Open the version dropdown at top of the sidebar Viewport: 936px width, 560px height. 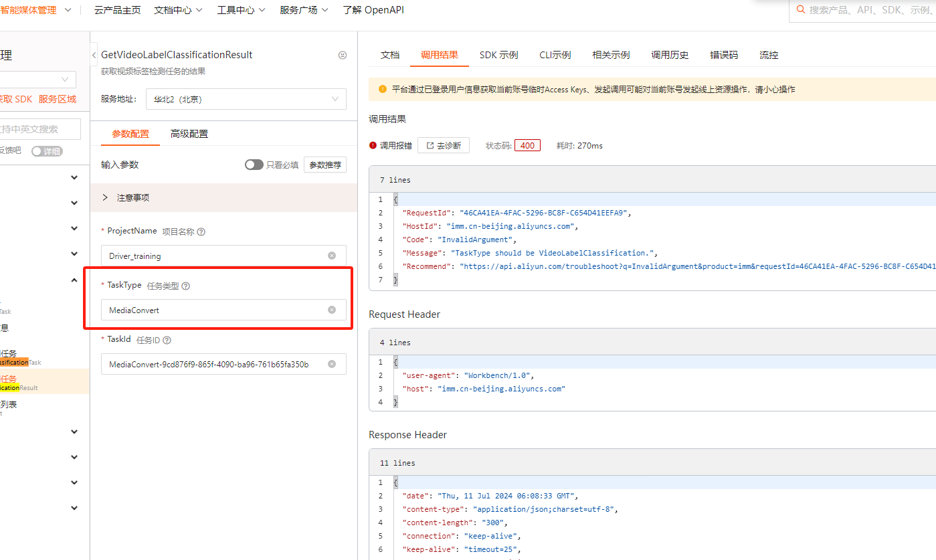click(37, 80)
